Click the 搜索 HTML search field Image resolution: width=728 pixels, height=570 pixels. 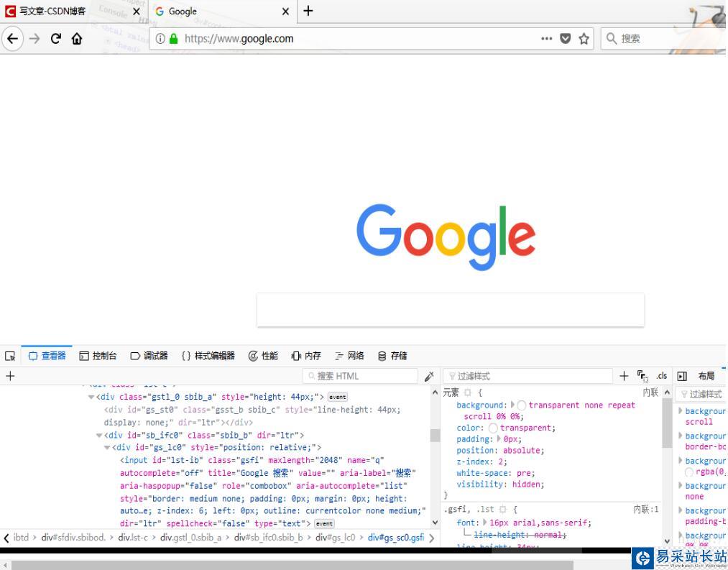click(x=360, y=376)
